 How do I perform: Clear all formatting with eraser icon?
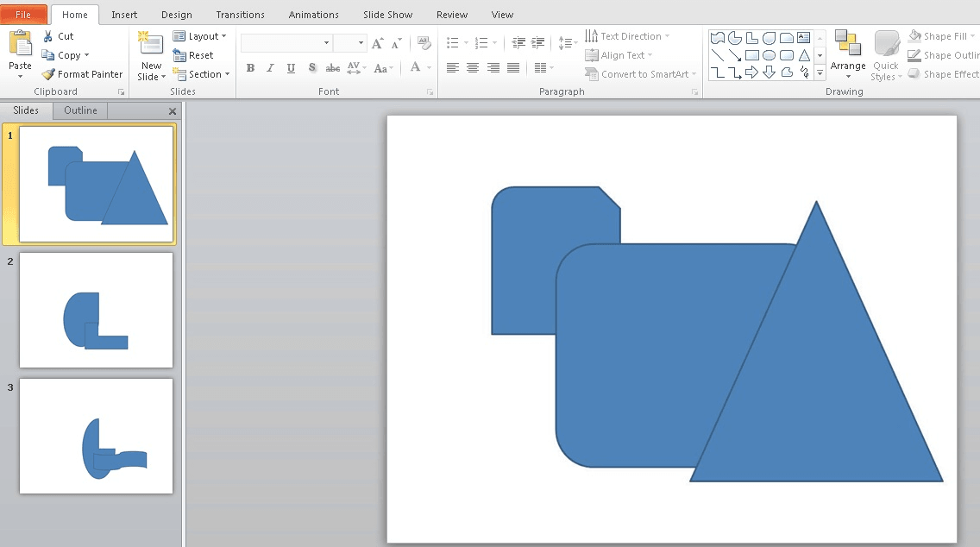[424, 43]
